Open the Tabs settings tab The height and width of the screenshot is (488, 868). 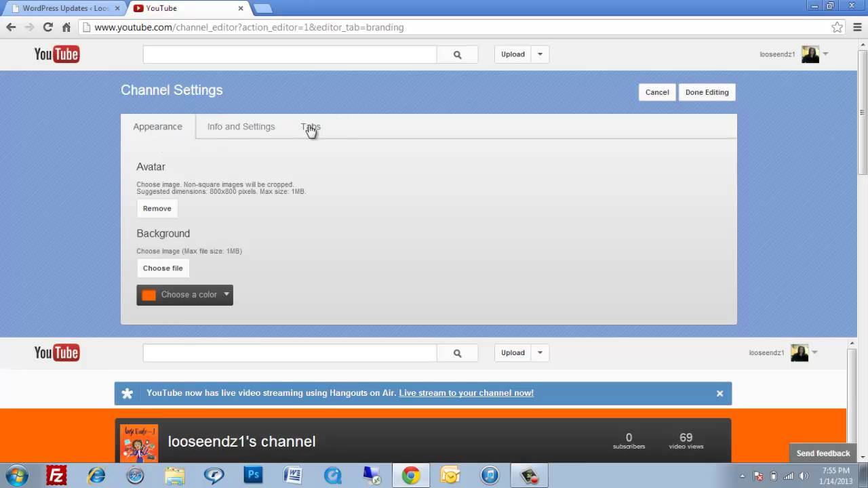point(311,127)
